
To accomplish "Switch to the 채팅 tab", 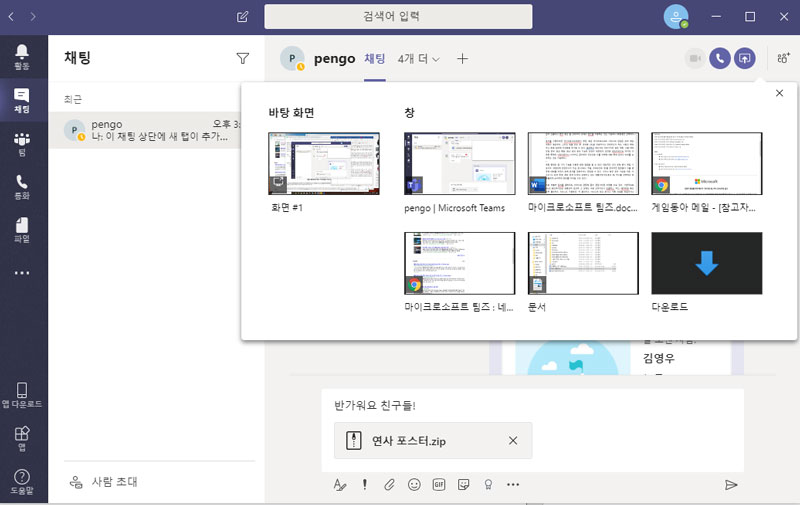I will [x=374, y=59].
